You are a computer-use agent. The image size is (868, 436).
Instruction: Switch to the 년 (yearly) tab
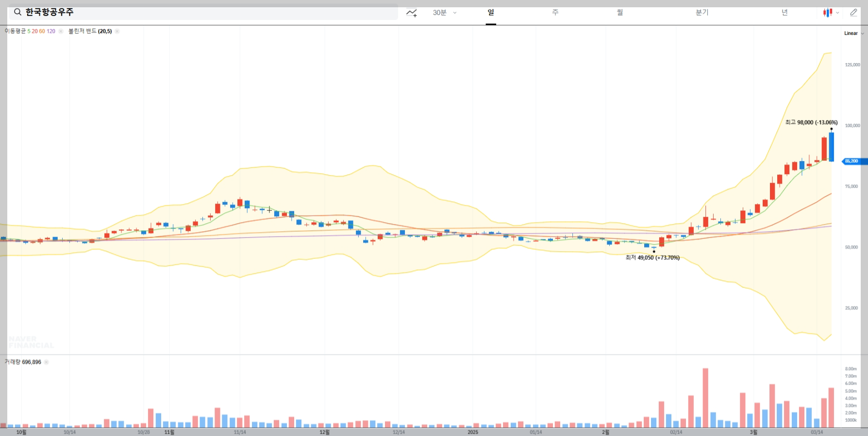point(785,13)
